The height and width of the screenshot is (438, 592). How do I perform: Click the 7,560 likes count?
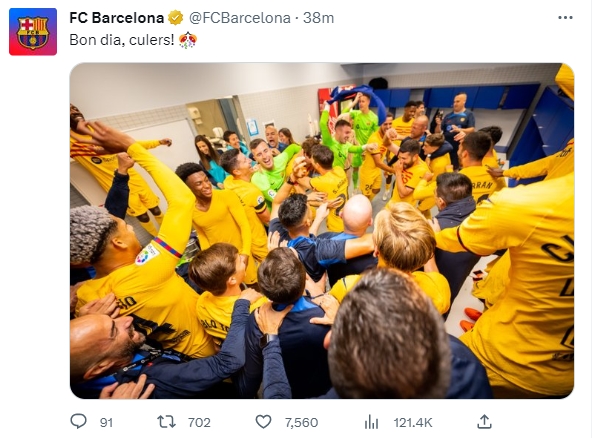click(301, 422)
